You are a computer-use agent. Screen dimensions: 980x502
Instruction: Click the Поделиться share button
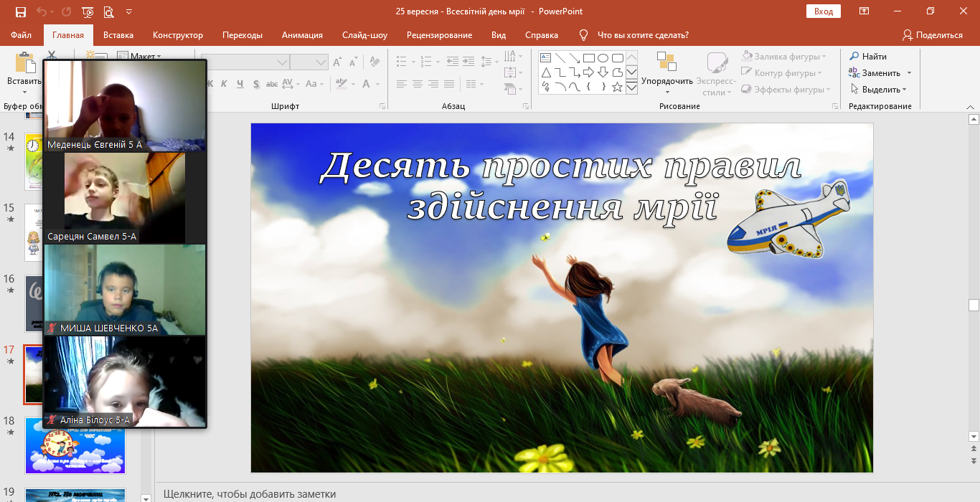[x=933, y=35]
